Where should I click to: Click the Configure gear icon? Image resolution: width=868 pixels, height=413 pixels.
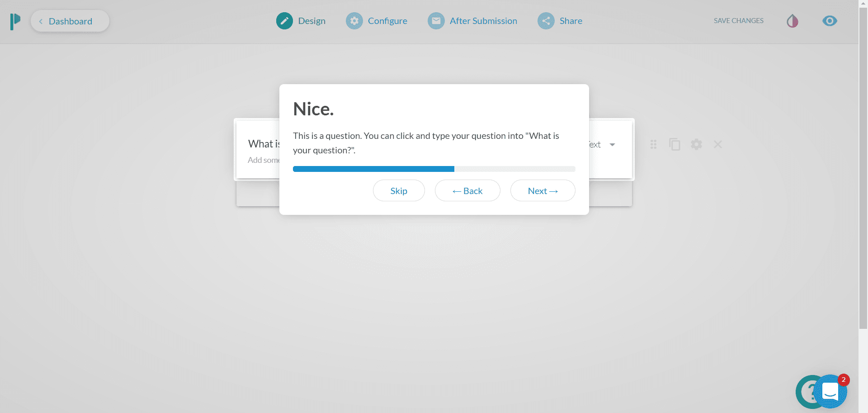354,21
